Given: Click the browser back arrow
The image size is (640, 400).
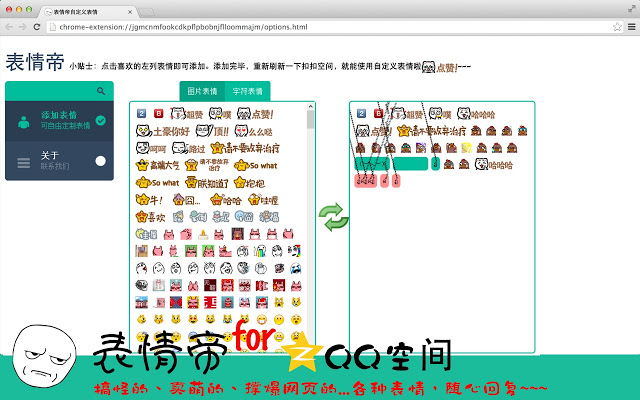Looking at the screenshot, I should (9, 27).
